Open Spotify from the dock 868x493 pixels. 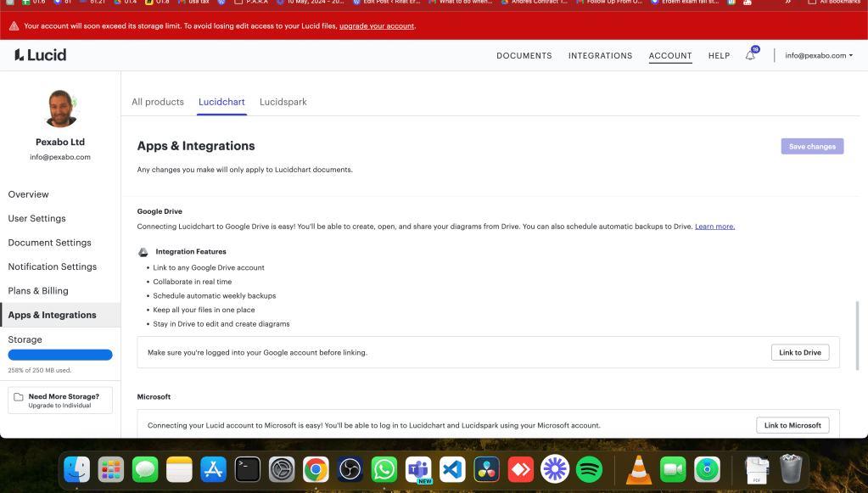click(589, 470)
